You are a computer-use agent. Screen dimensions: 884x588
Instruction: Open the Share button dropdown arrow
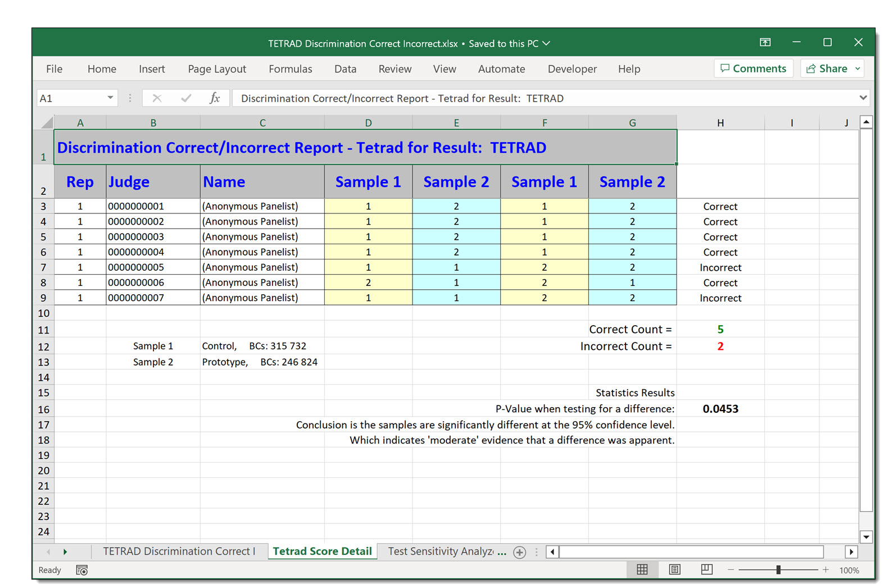858,69
